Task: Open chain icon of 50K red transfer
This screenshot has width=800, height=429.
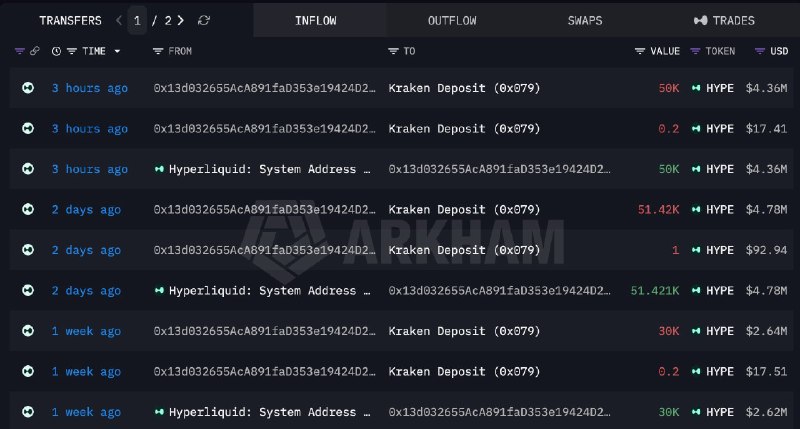Action: (x=28, y=88)
